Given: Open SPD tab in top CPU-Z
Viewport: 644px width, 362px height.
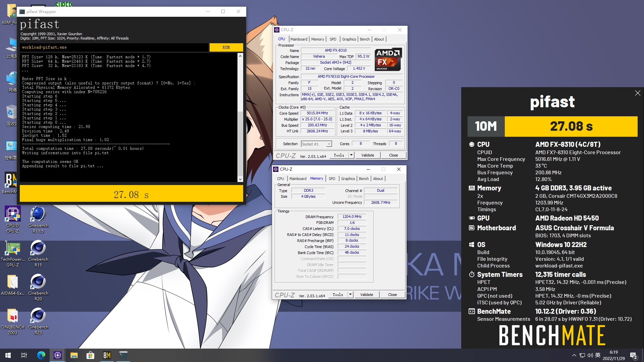Looking at the screenshot, I should pyautogui.click(x=333, y=39).
